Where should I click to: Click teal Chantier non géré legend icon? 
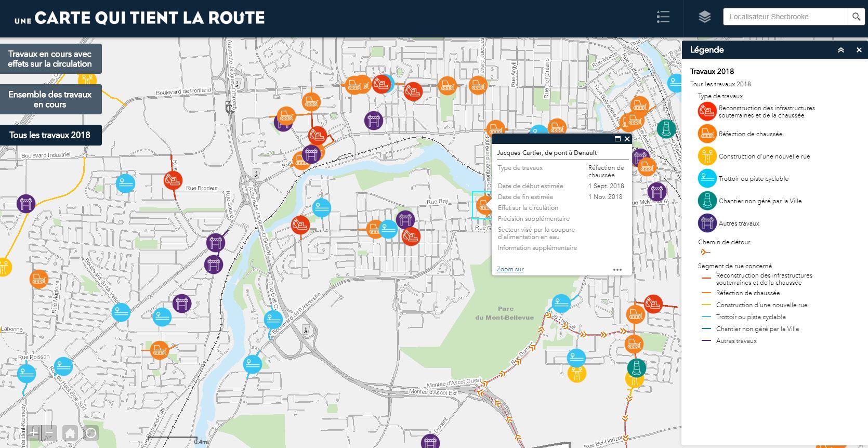point(707,201)
